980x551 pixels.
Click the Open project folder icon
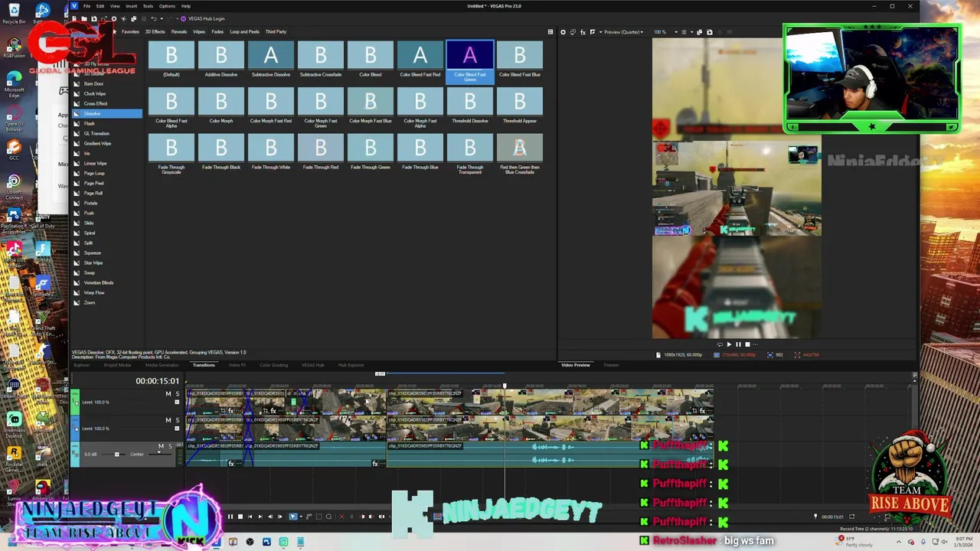tap(84, 18)
